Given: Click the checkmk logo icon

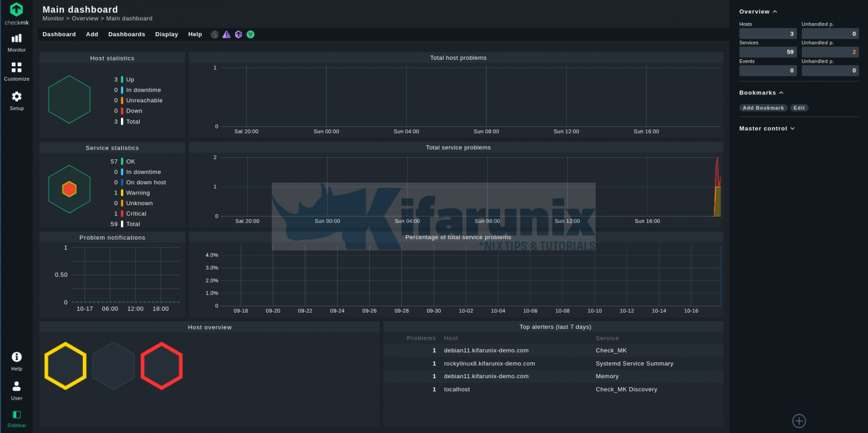Looking at the screenshot, I should tap(16, 10).
